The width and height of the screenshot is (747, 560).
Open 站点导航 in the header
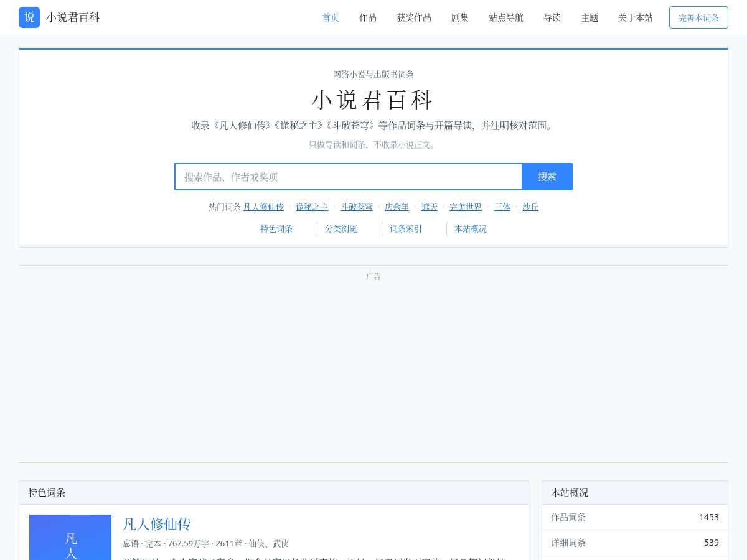[x=506, y=17]
